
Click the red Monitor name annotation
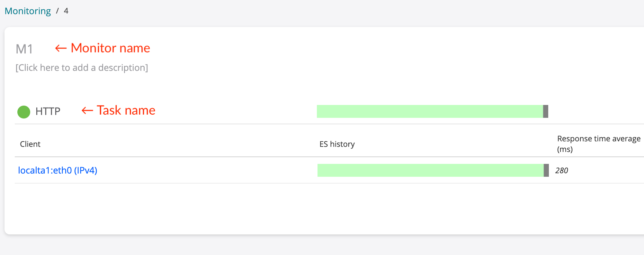coord(110,48)
